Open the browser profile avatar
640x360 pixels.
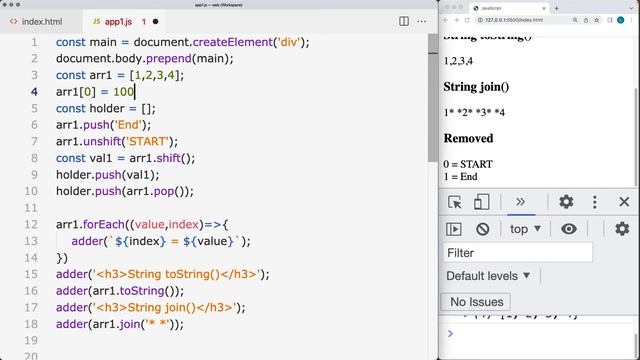620,20
